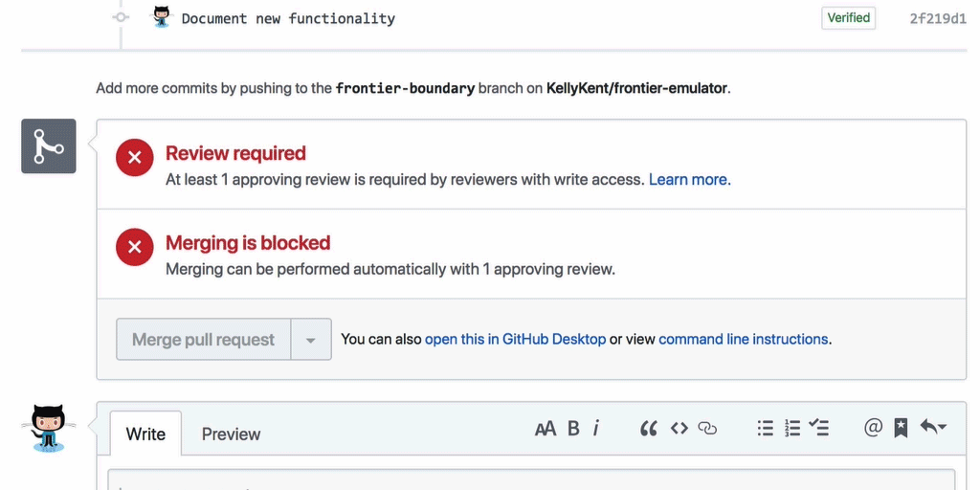Mention a user with @ icon
The image size is (980, 490).
click(873, 429)
